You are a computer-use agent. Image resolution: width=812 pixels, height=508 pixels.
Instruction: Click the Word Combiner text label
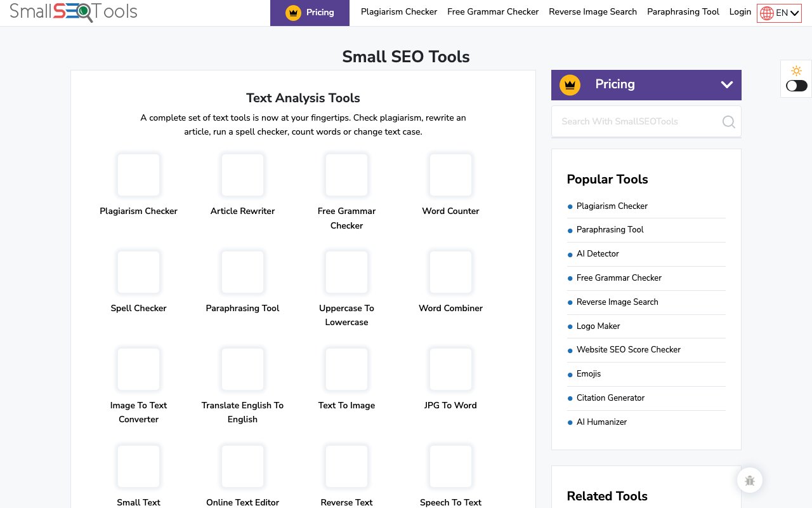click(x=450, y=308)
